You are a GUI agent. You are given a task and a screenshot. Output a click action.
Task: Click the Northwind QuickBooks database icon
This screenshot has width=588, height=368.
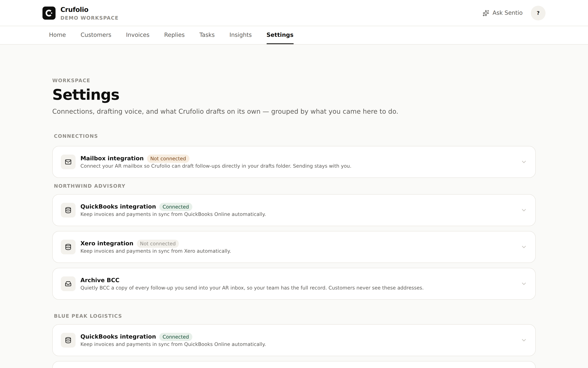click(68, 210)
